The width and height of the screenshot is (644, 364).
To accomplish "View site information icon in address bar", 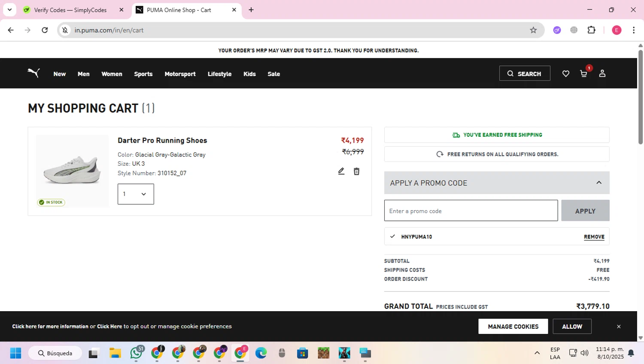I will (65, 30).
